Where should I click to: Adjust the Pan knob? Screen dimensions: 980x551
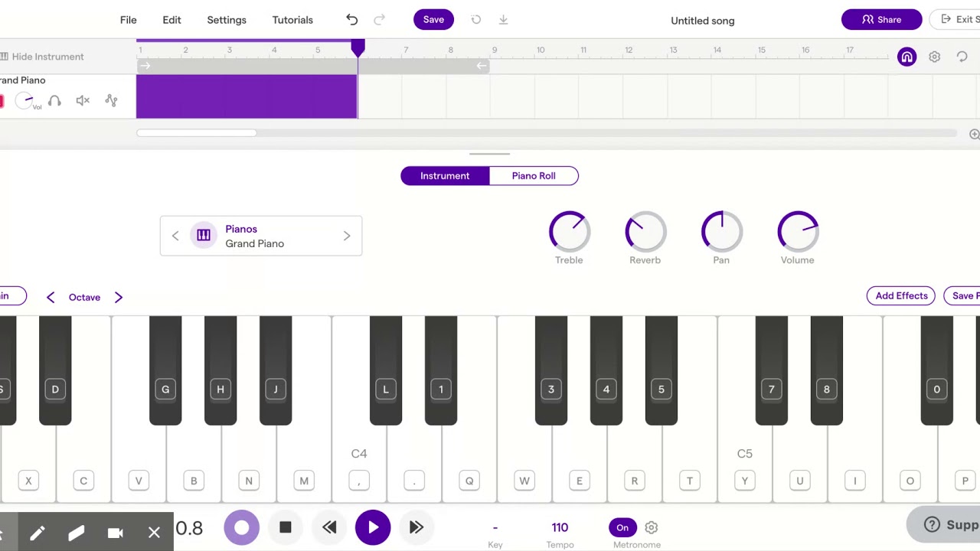click(721, 231)
